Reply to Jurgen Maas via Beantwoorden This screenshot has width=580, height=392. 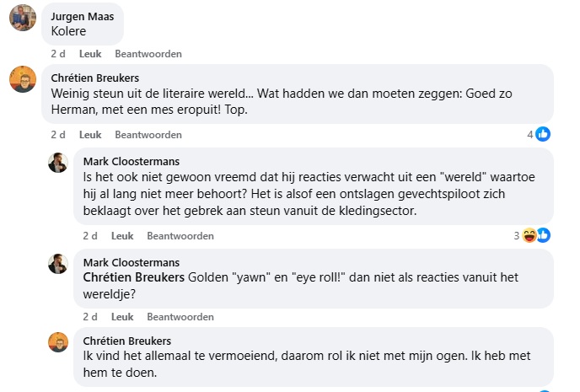[x=148, y=54]
